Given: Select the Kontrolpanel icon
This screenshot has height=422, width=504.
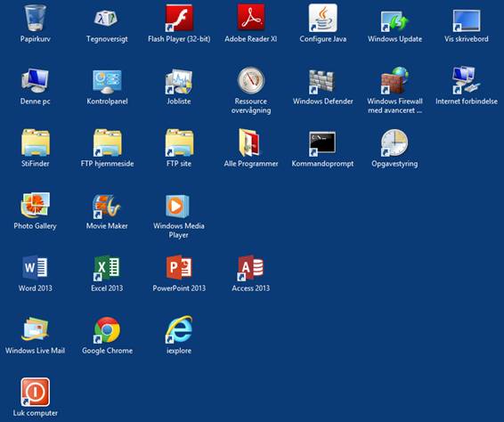Looking at the screenshot, I should 107,81.
